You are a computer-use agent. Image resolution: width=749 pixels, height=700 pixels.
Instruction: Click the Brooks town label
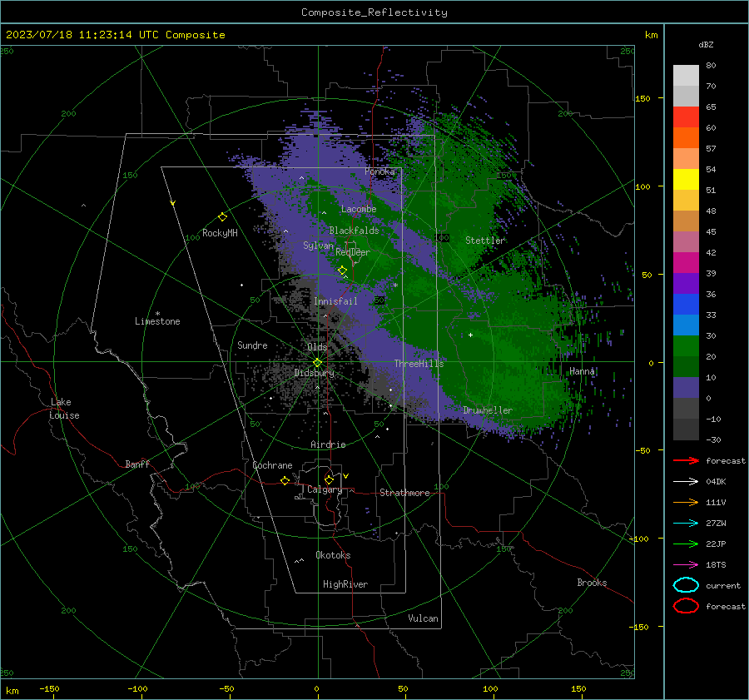[x=592, y=583]
